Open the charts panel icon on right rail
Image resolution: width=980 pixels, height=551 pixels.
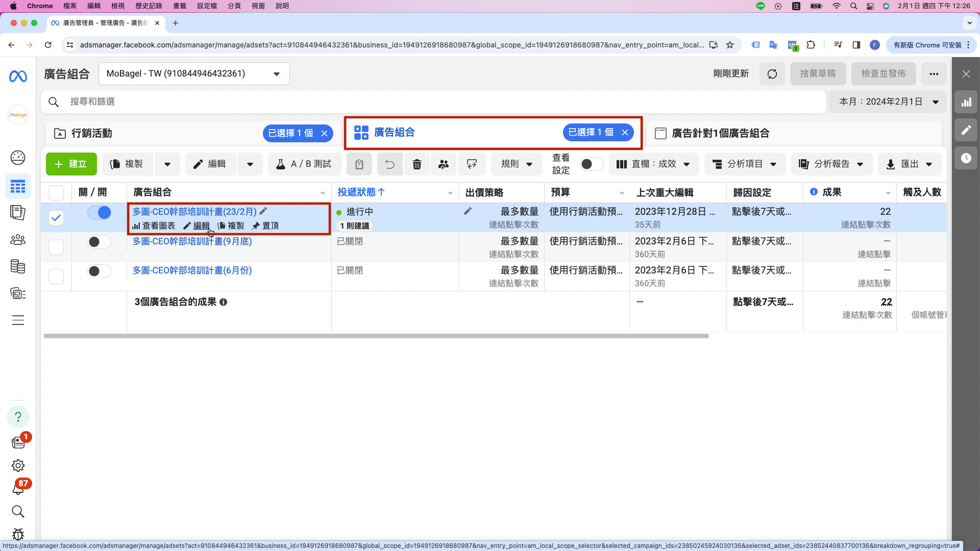click(966, 102)
